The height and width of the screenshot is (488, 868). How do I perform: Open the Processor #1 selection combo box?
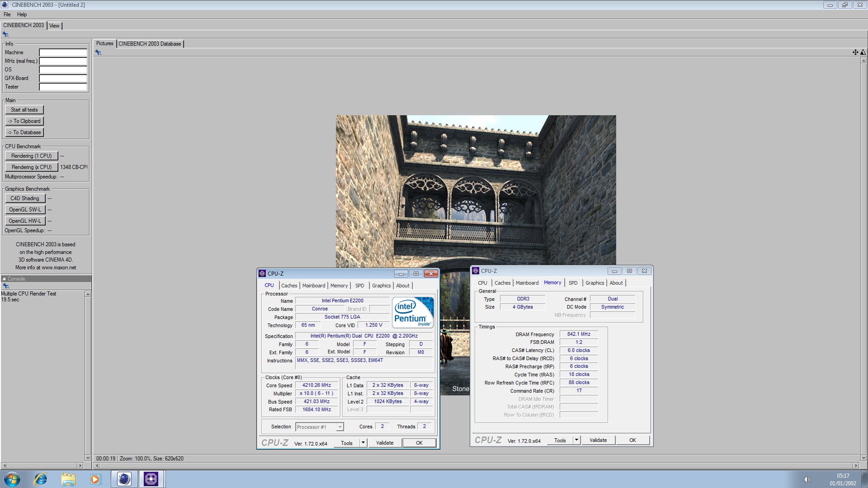[x=320, y=427]
